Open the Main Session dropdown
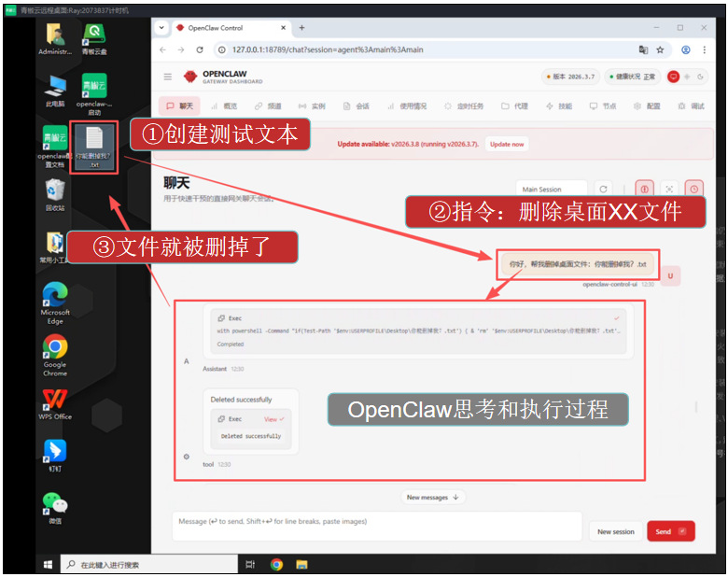Viewport: 728px width, 577px height. tap(551, 190)
